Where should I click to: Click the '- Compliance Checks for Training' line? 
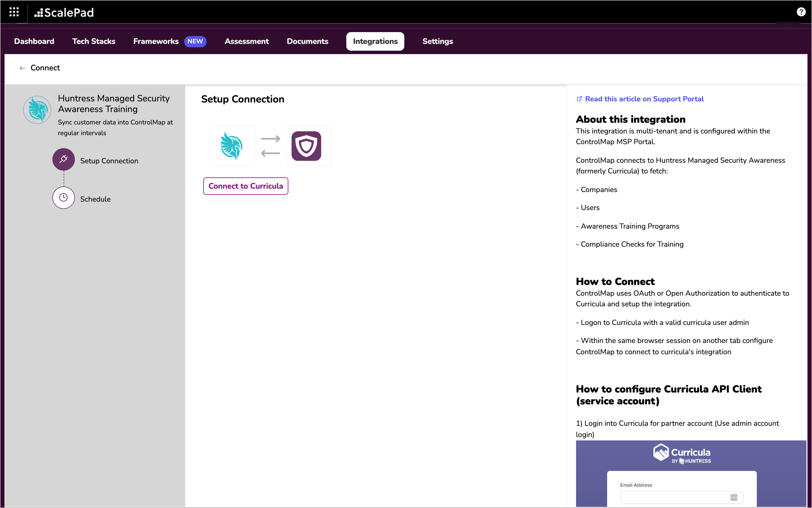(630, 244)
